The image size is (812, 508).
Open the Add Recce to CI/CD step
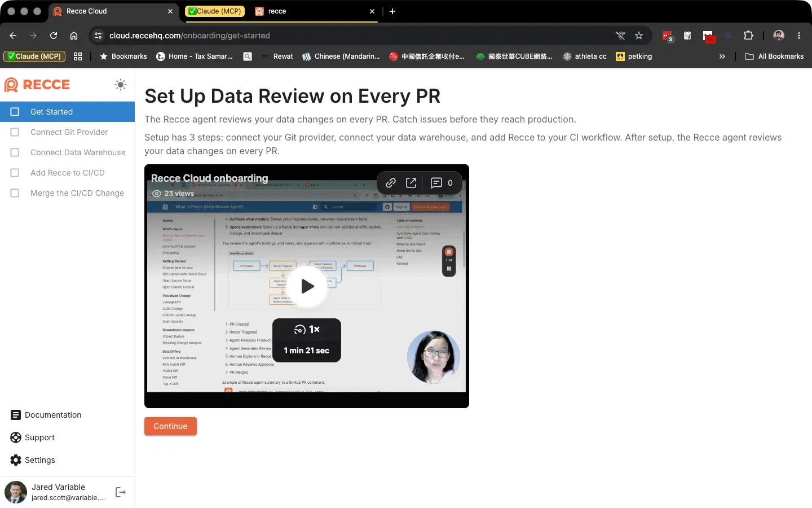pos(68,173)
